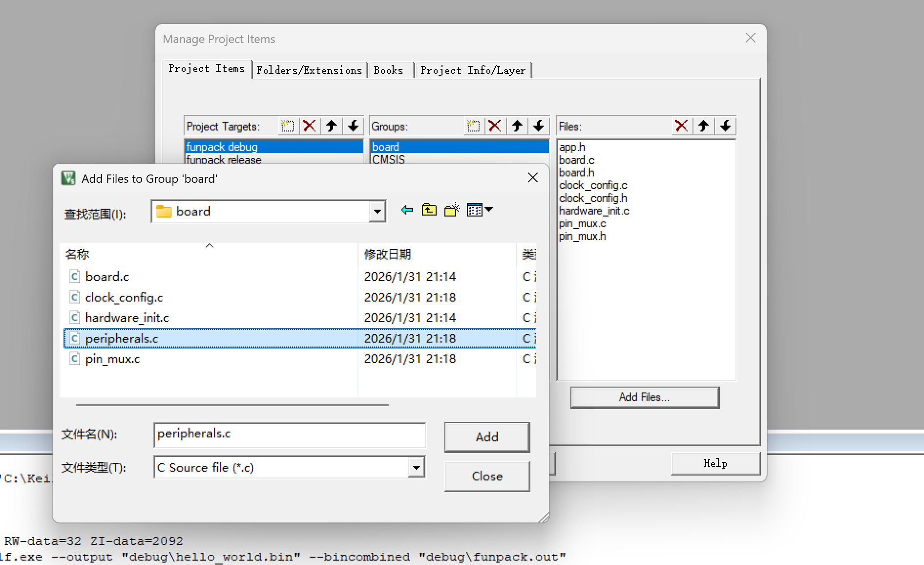Expand the C Source file type dropdown
Screen dimensions: 924x565
[416, 468]
